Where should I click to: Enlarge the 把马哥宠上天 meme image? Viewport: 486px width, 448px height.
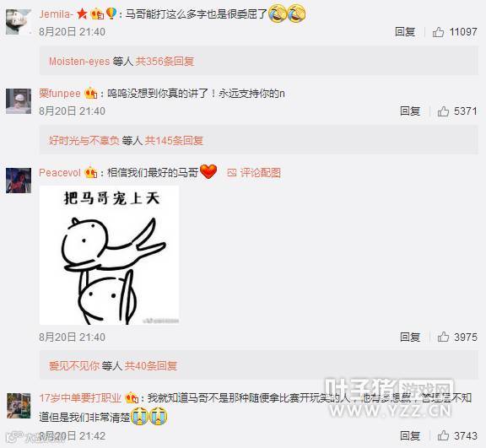point(109,255)
